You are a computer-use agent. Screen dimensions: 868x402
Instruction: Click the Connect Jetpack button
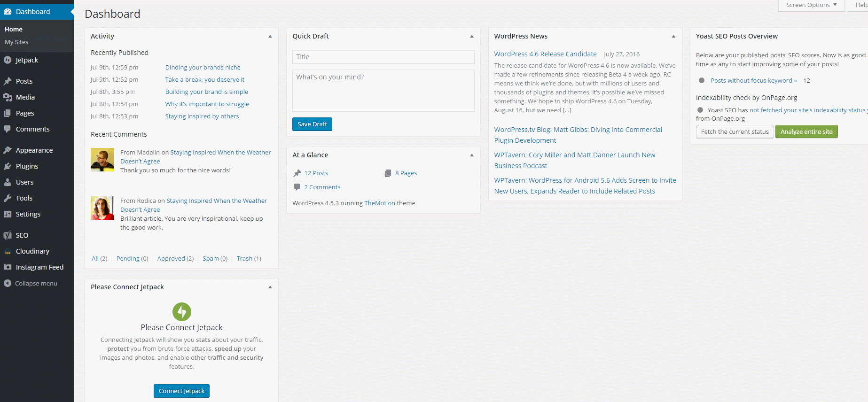tap(181, 391)
